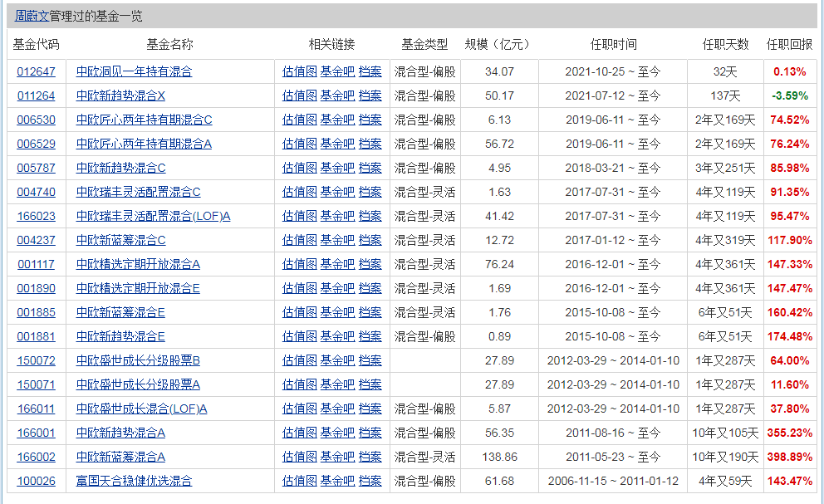This screenshot has width=824, height=504.
Task: Select the 138.86 fund size cell
Action: [x=500, y=458]
